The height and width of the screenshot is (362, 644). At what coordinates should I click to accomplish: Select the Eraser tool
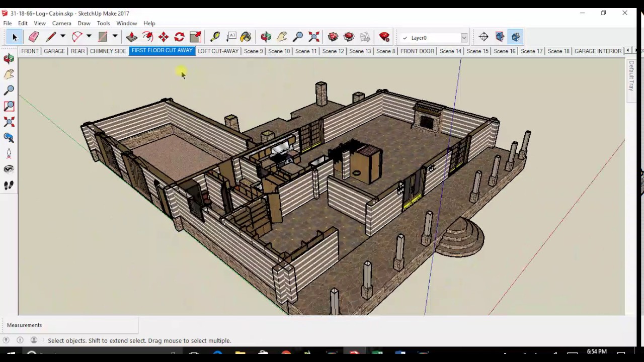[x=34, y=37]
